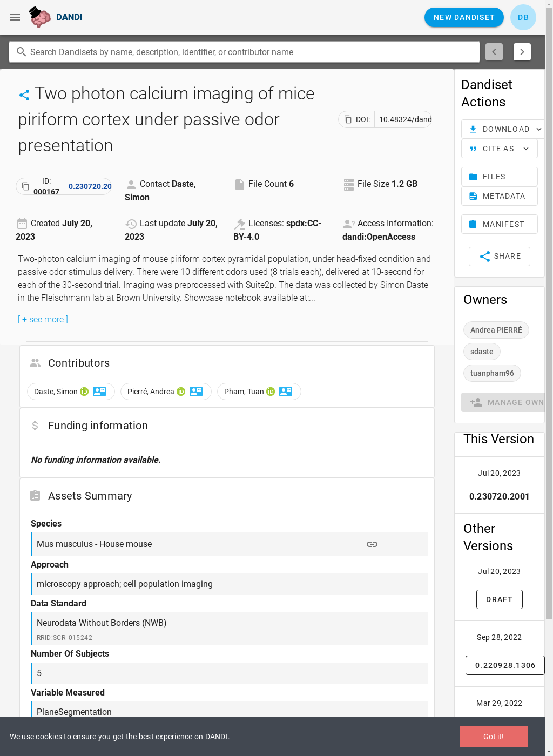553x756 pixels.
Task: Open the hamburger navigation menu
Action: (15, 17)
